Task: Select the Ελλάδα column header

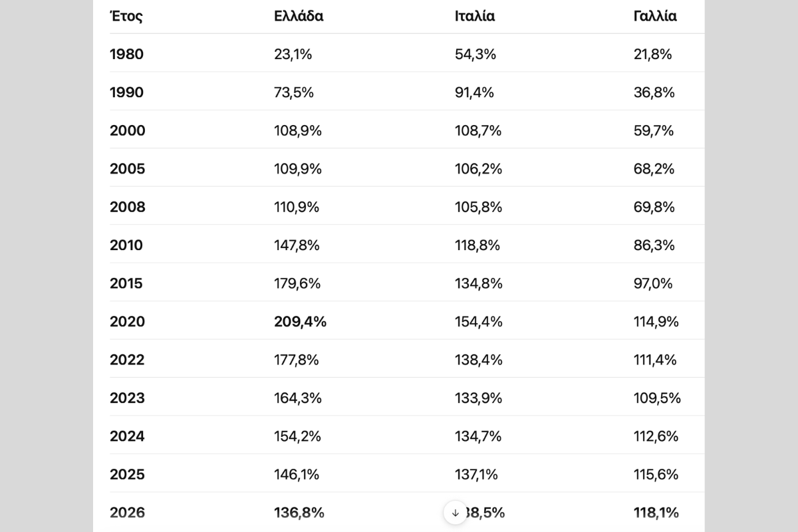Action: coord(299,16)
